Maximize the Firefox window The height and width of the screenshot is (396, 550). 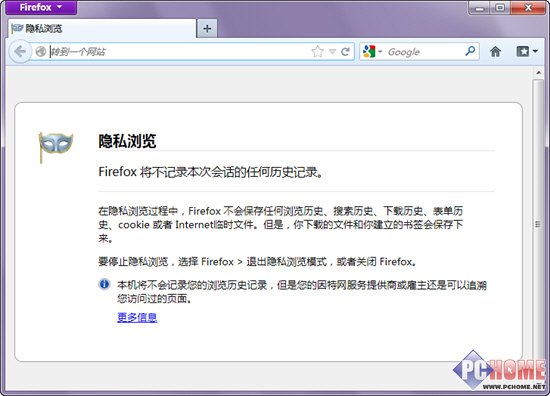(x=501, y=8)
